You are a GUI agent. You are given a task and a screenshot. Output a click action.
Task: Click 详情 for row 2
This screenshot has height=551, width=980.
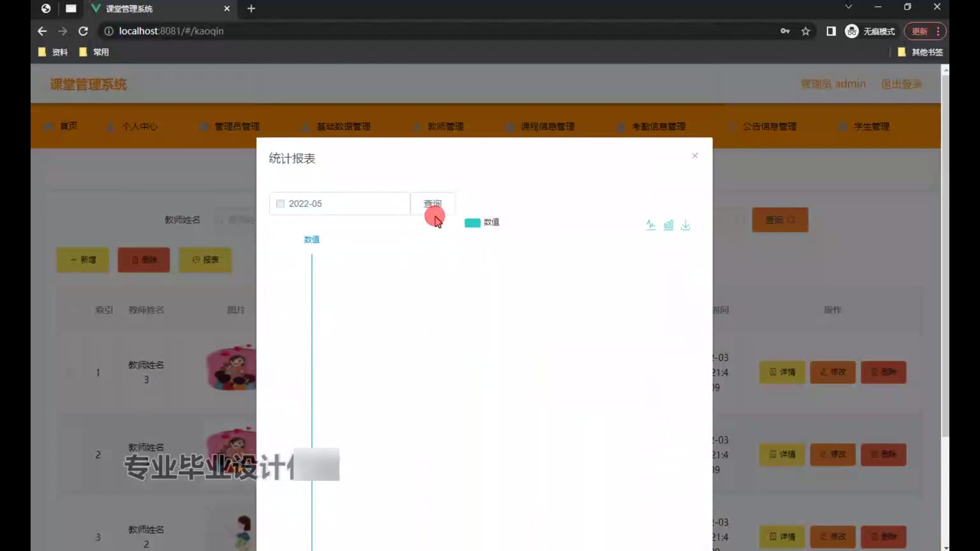tap(782, 455)
